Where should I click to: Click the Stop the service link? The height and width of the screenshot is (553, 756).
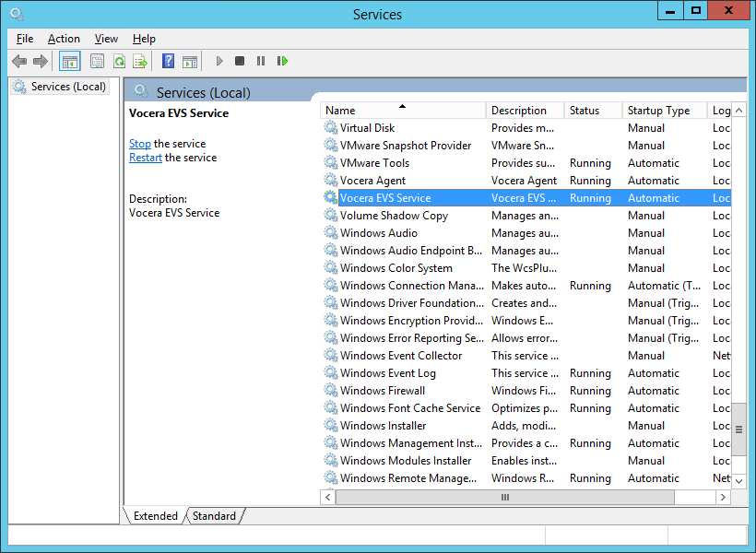pos(140,144)
